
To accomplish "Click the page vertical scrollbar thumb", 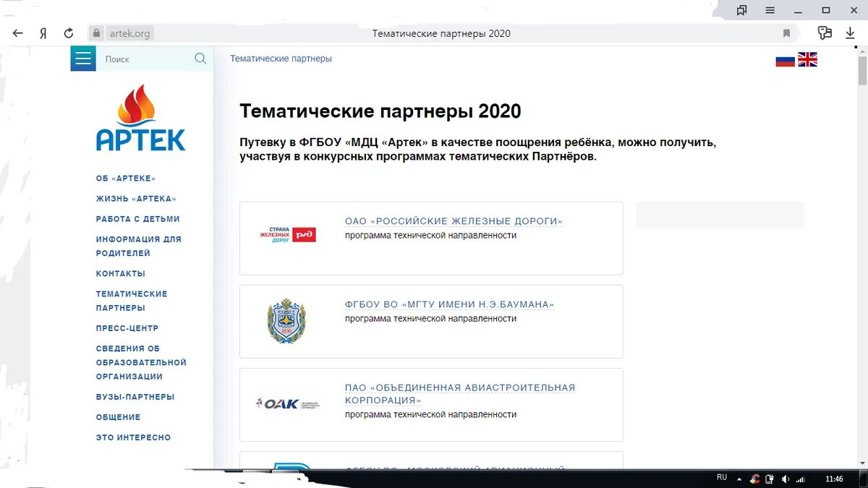I will (862, 71).
